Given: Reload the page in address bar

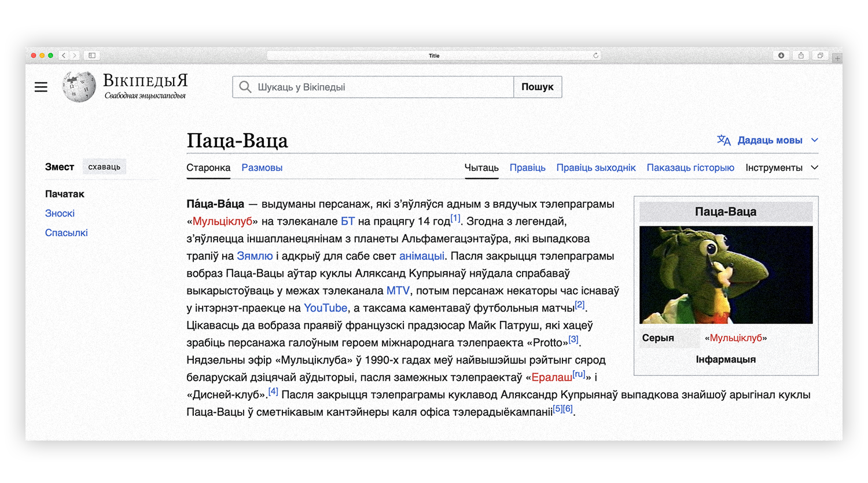Looking at the screenshot, I should (595, 56).
